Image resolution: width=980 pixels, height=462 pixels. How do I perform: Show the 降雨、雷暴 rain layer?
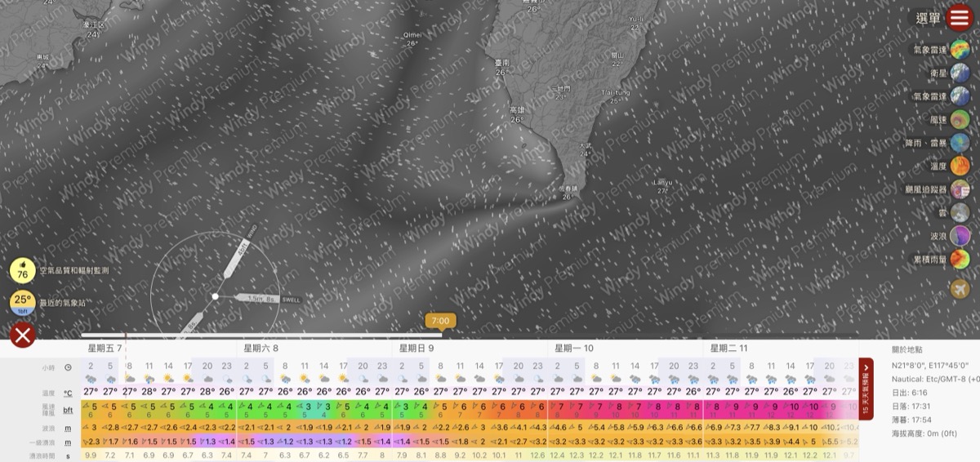coord(960,143)
